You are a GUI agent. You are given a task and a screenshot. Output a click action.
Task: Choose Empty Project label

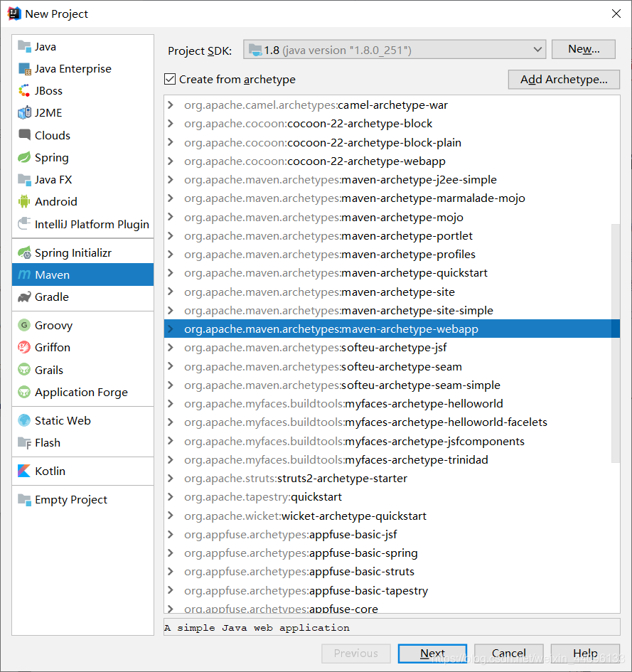71,500
